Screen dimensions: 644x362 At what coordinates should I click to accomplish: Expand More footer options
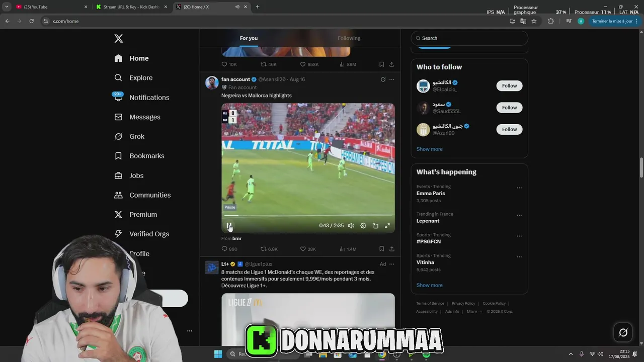click(x=474, y=312)
